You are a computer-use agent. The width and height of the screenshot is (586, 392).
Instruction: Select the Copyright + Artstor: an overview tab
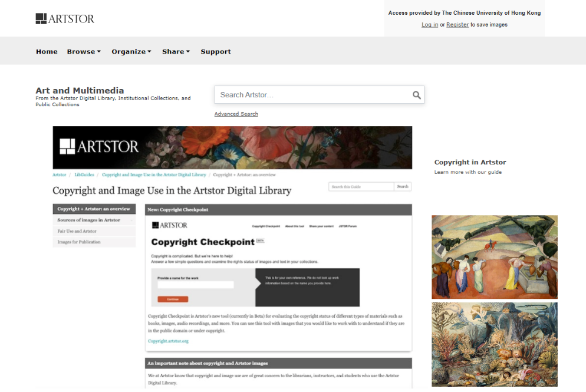[x=94, y=209]
